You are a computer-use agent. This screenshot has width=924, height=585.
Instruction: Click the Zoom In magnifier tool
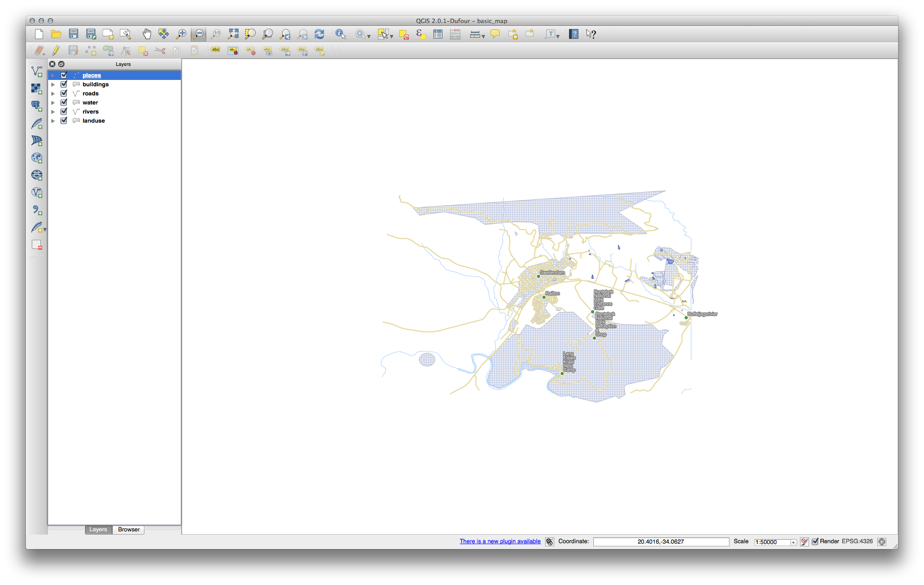181,34
